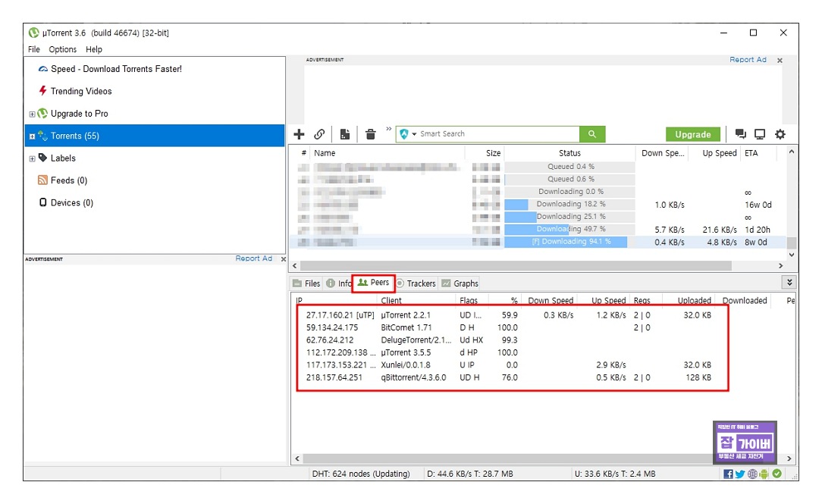Switch to the Graphs tab
822x504 pixels.
(x=460, y=283)
